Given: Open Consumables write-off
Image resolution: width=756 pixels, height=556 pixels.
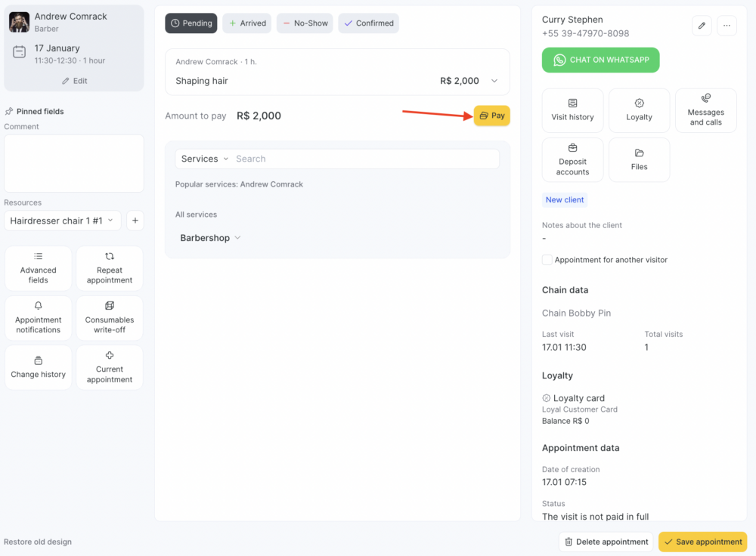Looking at the screenshot, I should coord(110,318).
